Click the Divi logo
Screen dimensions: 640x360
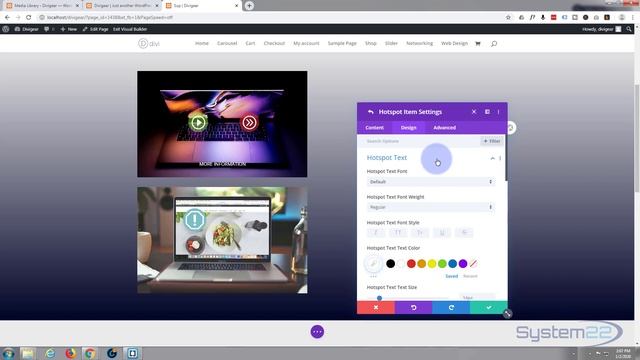point(149,43)
